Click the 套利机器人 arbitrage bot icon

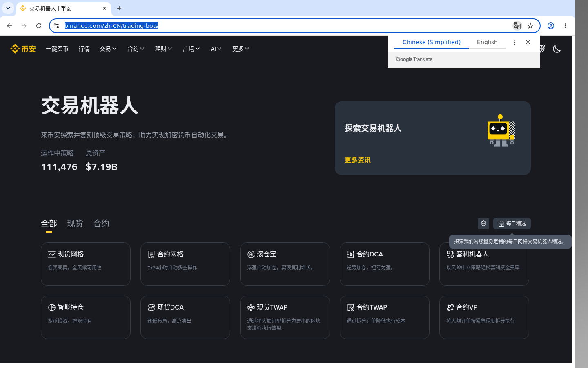[x=450, y=254]
